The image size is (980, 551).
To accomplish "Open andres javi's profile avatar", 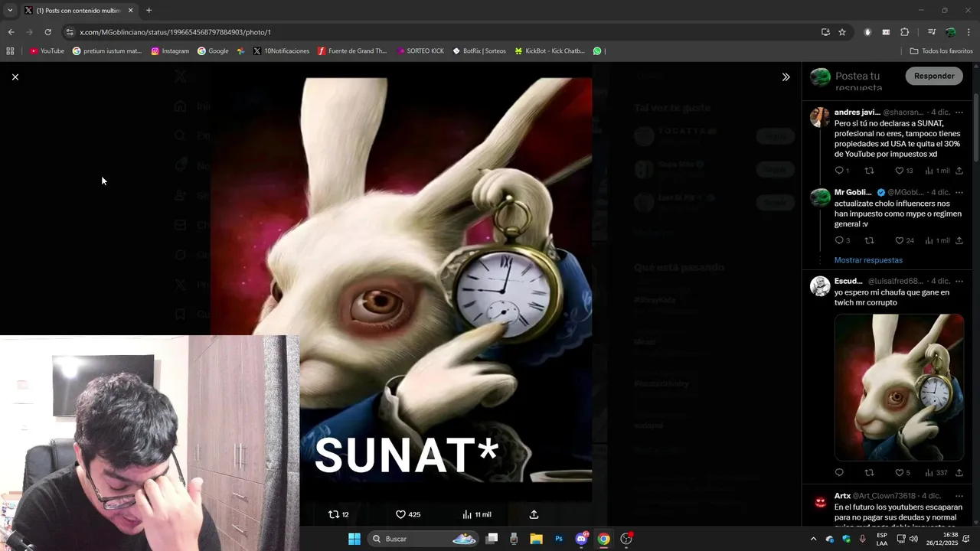I will [820, 117].
